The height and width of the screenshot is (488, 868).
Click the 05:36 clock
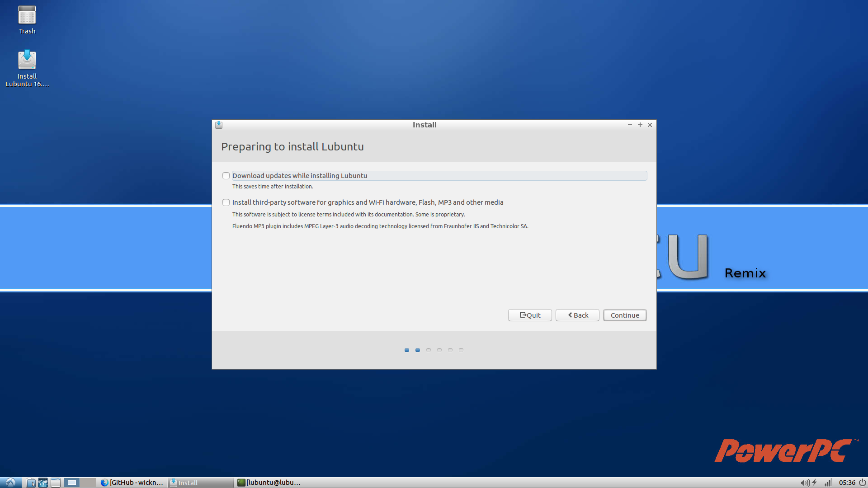pos(847,483)
